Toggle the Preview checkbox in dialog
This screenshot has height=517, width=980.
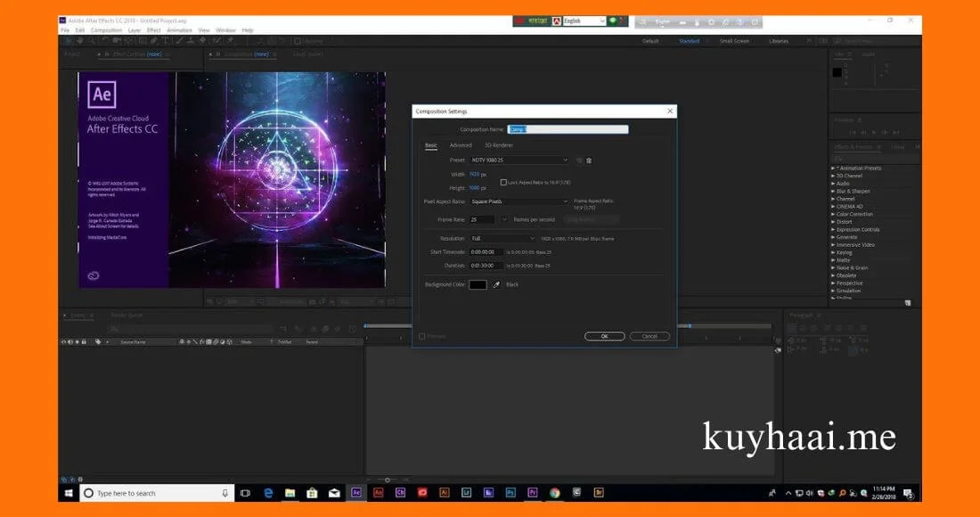point(422,336)
